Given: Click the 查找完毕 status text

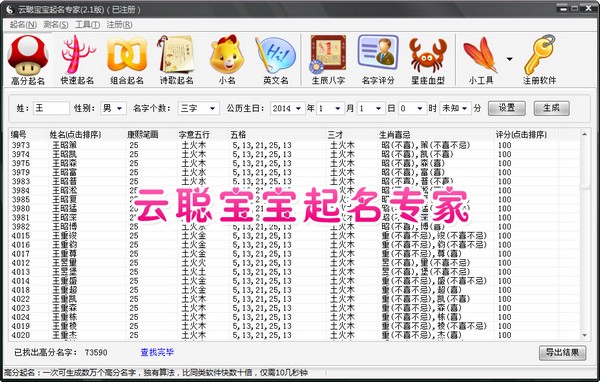Looking at the screenshot, I should [x=157, y=352].
